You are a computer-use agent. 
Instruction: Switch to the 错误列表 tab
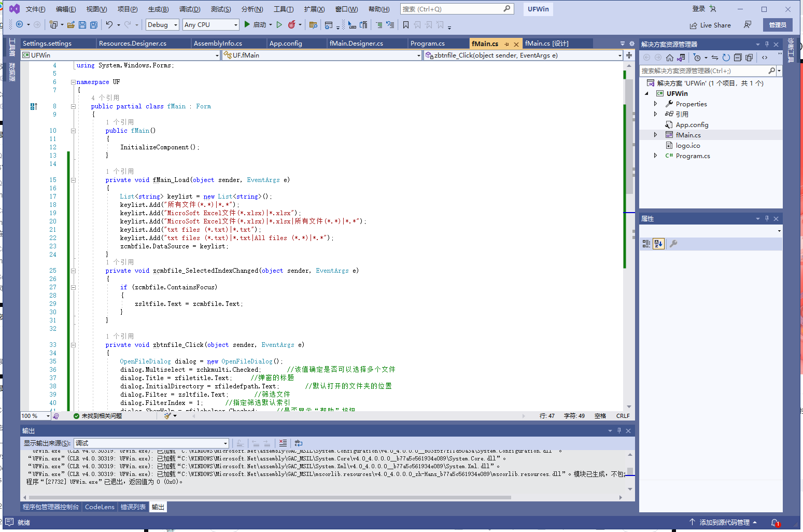point(133,507)
